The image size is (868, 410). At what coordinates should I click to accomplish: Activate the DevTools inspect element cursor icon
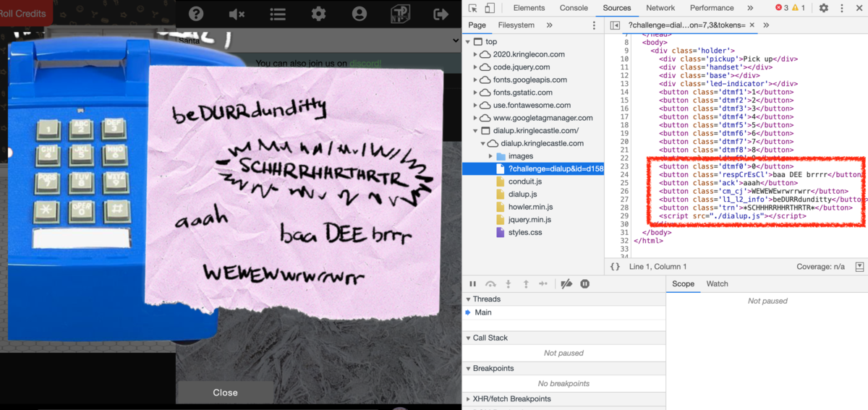pyautogui.click(x=473, y=8)
